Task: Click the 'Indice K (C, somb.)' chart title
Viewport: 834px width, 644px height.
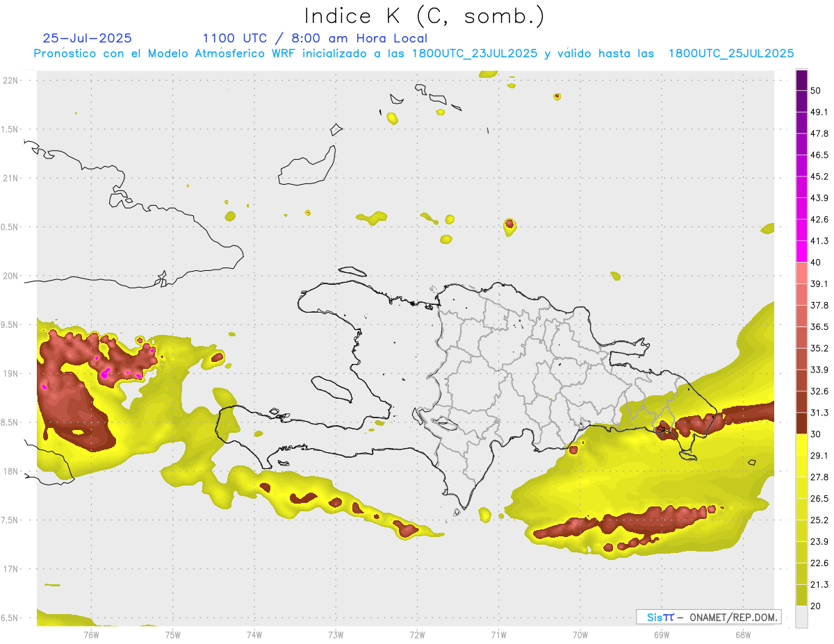Action: (x=425, y=15)
